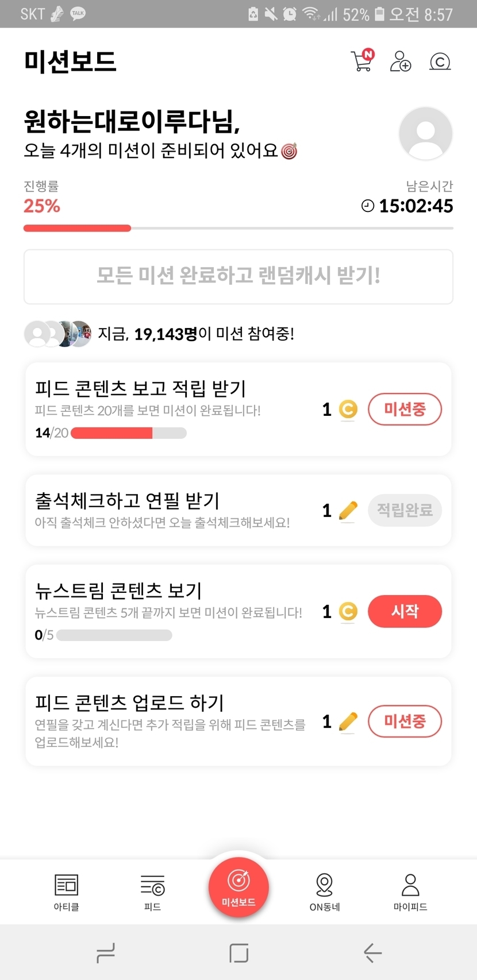Screen dimensions: 477x980
Task: Tap the pencil reward icon on 출석체크 mission
Action: tap(348, 510)
